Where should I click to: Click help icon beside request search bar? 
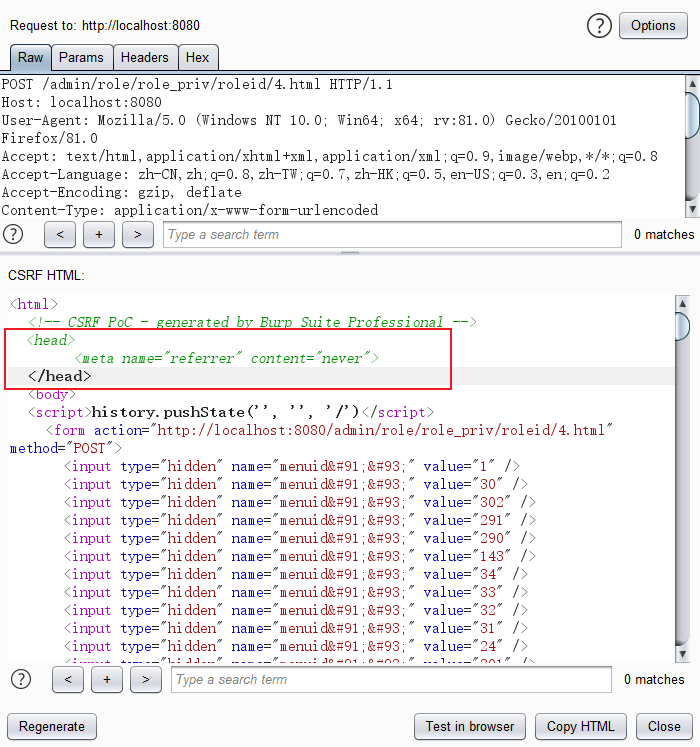pyautogui.click(x=13, y=234)
